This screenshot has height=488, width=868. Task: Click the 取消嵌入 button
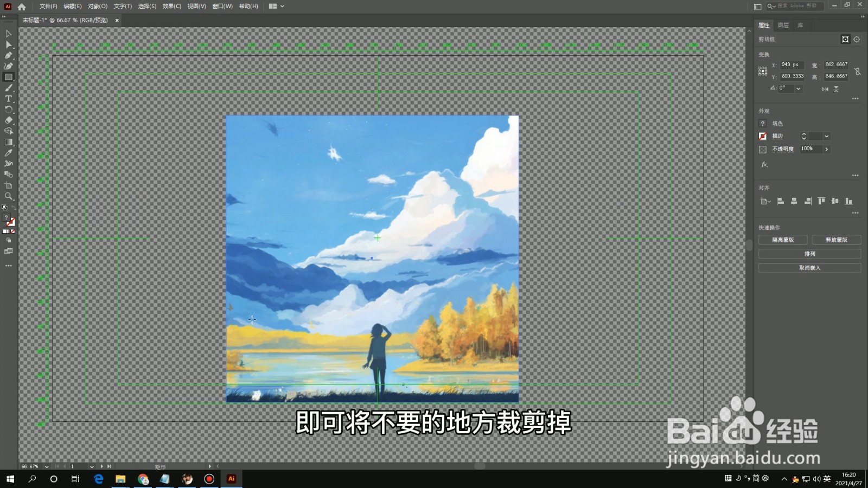(x=809, y=268)
